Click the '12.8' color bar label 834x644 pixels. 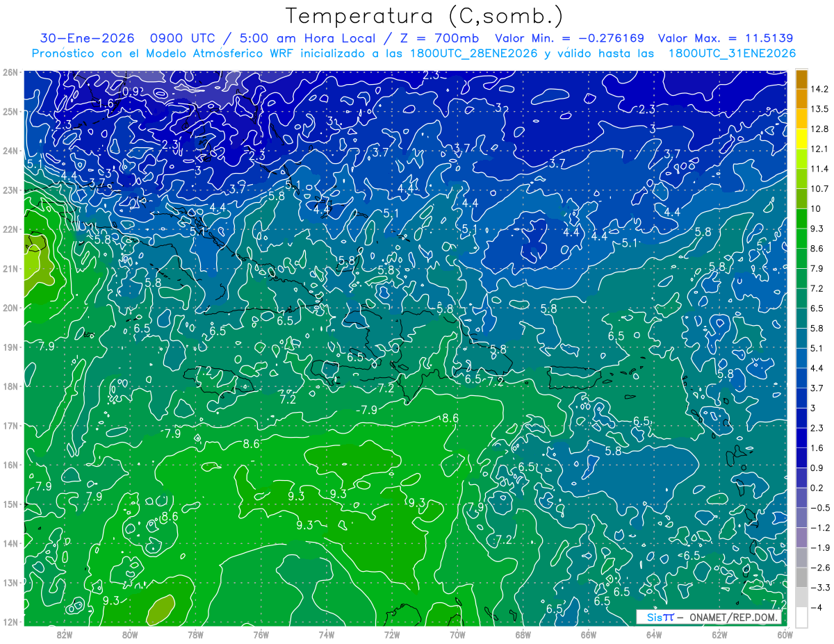click(x=819, y=129)
